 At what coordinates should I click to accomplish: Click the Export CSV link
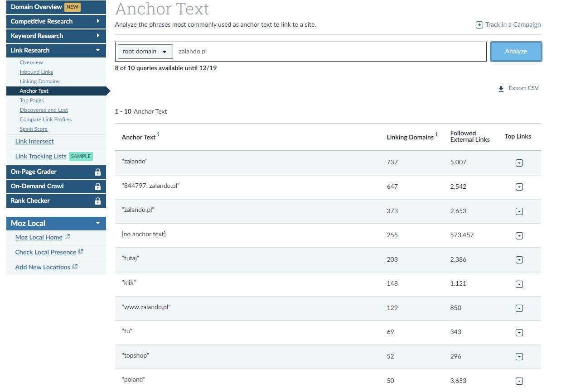523,88
